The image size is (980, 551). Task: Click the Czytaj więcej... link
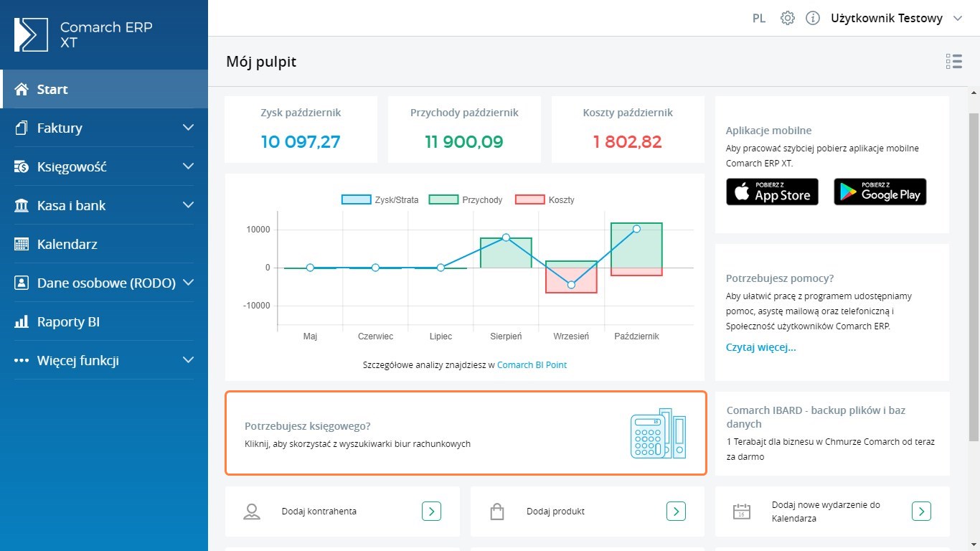click(761, 347)
